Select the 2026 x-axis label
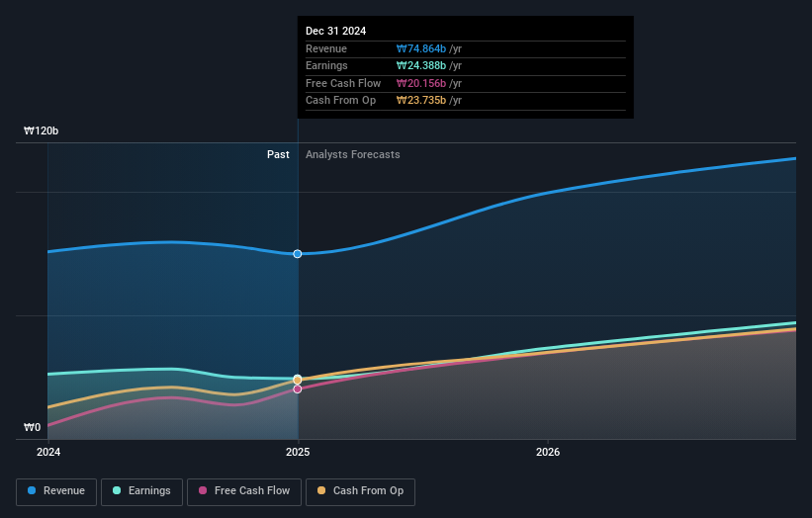 pyautogui.click(x=548, y=452)
